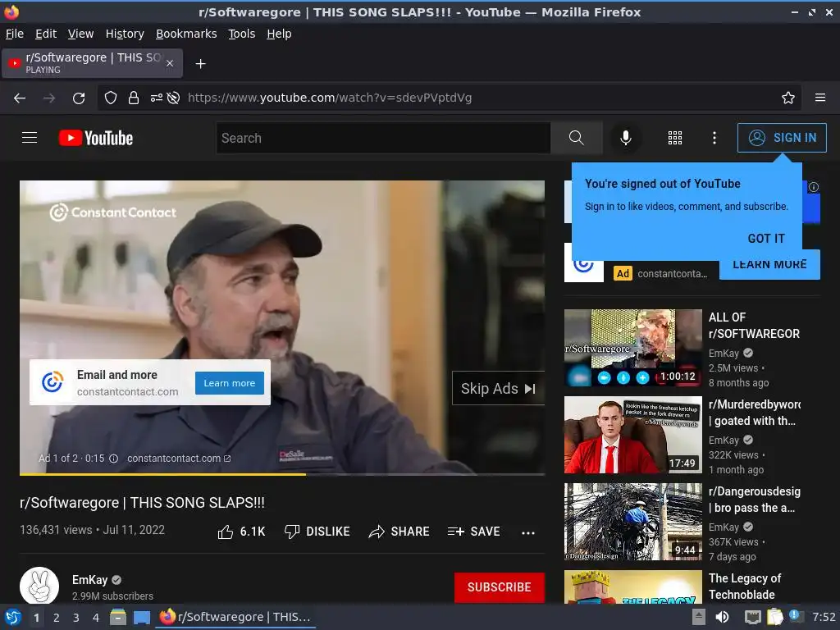Switch to workspace 2 in taskbar
The width and height of the screenshot is (840, 630).
[x=57, y=618]
